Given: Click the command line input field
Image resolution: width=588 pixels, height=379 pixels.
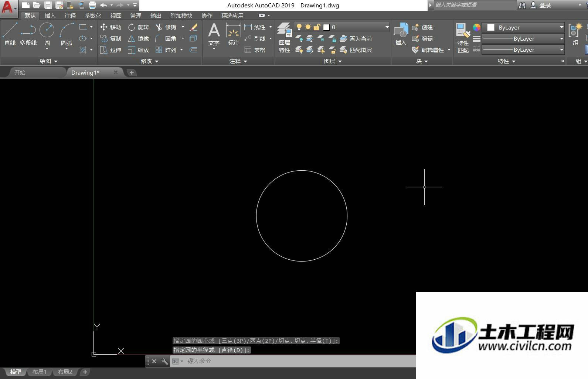Looking at the screenshot, I should (x=299, y=361).
